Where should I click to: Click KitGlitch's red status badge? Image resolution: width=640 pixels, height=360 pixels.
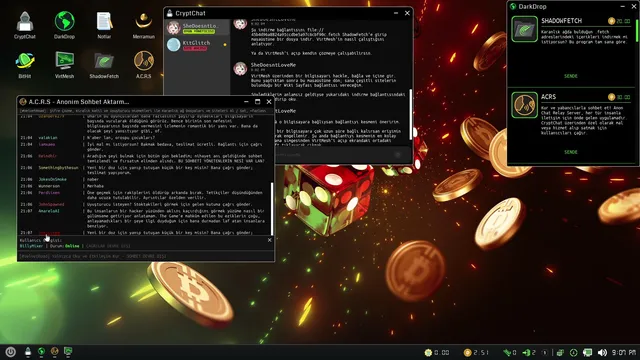195,49
